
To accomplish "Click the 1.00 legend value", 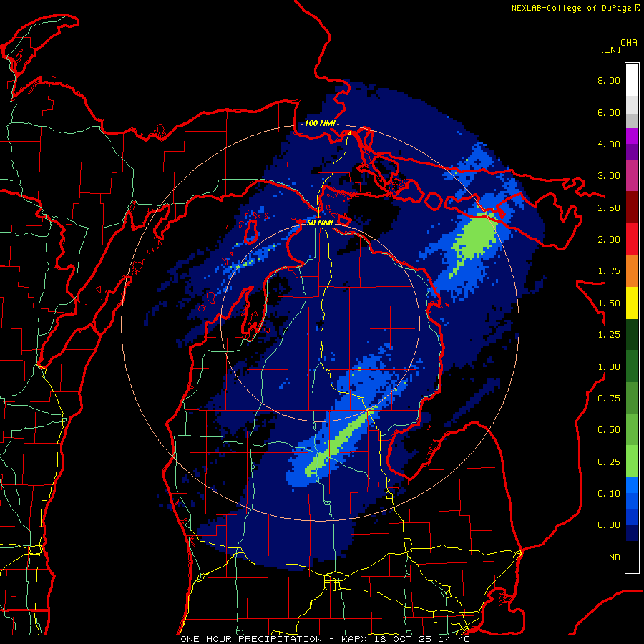I will (609, 367).
